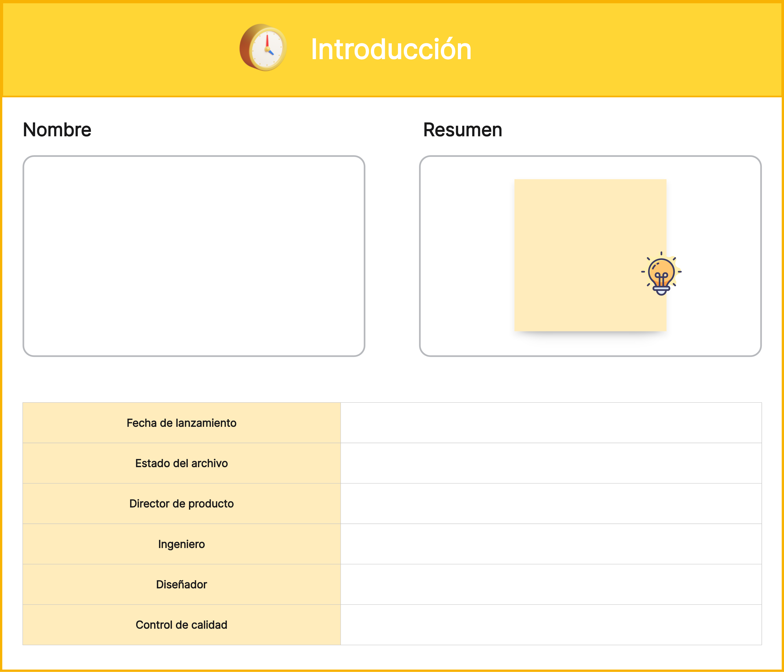784x672 pixels.
Task: Click the value cell beside Ingeniero
Action: point(551,544)
